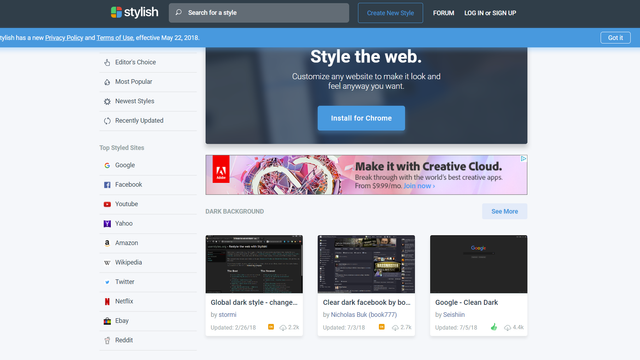640x360 pixels.
Task: Click Create New Style button
Action: pyautogui.click(x=390, y=13)
